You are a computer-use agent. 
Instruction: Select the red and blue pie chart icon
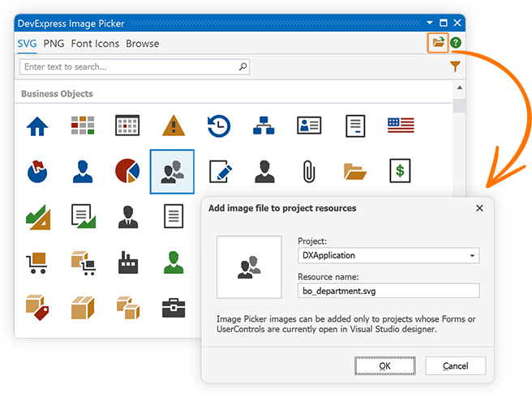coord(127,171)
